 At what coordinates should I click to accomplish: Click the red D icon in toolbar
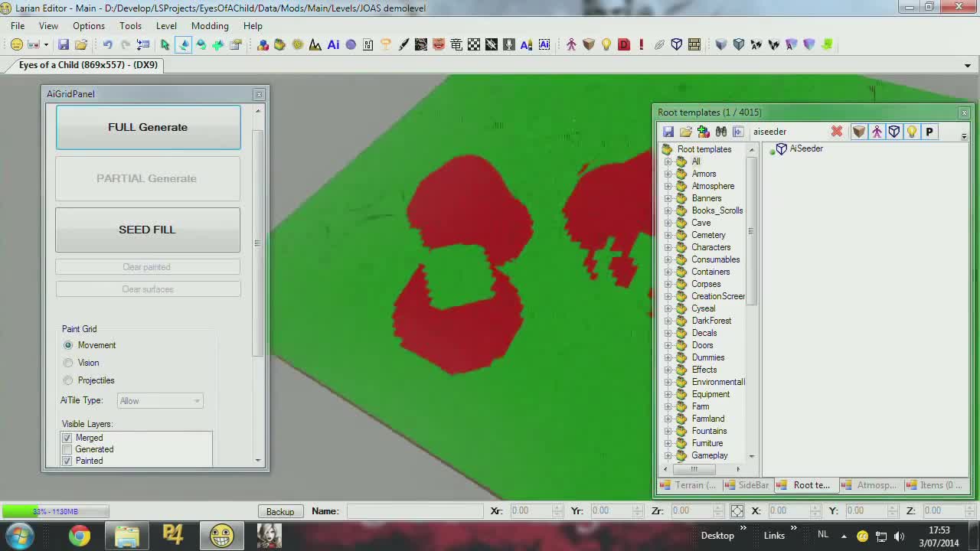[624, 45]
